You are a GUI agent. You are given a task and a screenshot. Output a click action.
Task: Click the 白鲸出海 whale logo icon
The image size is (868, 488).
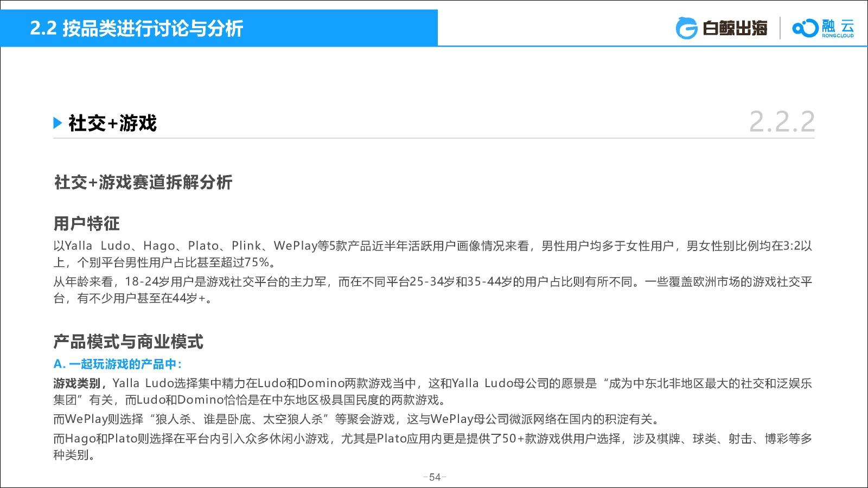click(686, 28)
